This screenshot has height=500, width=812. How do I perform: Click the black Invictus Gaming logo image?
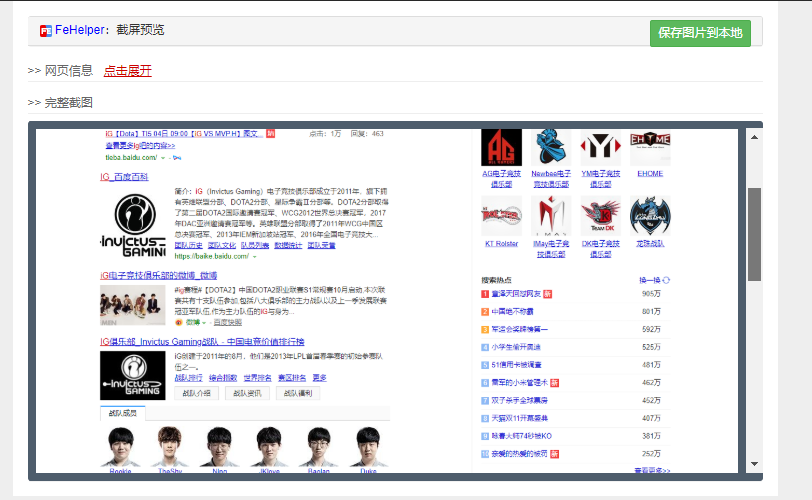tap(133, 376)
